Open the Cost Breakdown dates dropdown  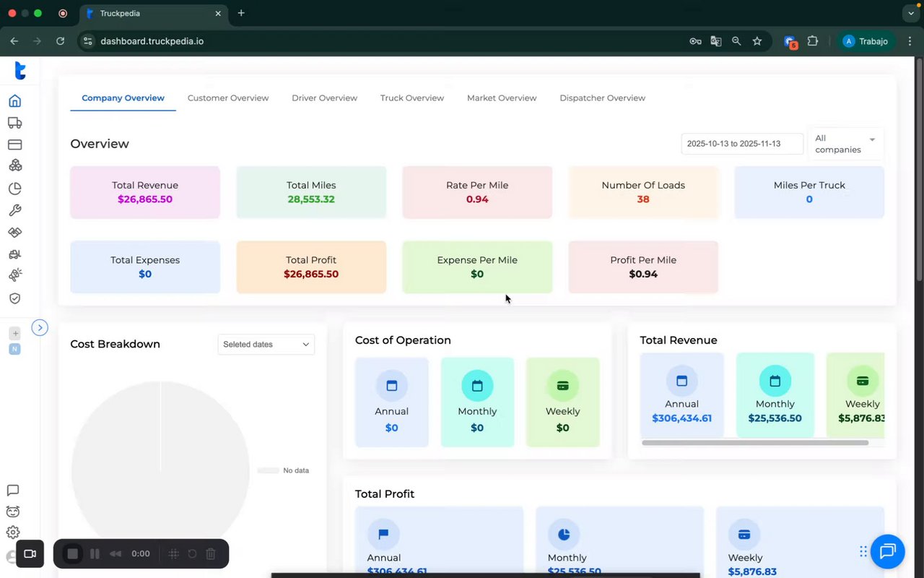click(x=266, y=345)
